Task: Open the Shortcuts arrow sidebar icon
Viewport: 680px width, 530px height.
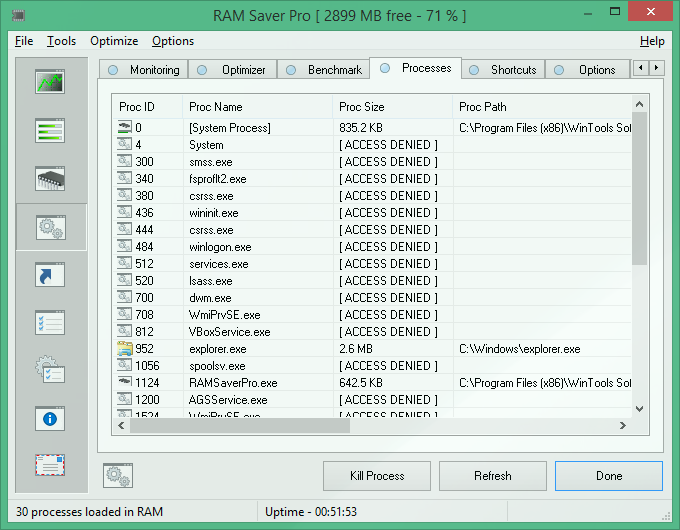Action: pyautogui.click(x=50, y=275)
